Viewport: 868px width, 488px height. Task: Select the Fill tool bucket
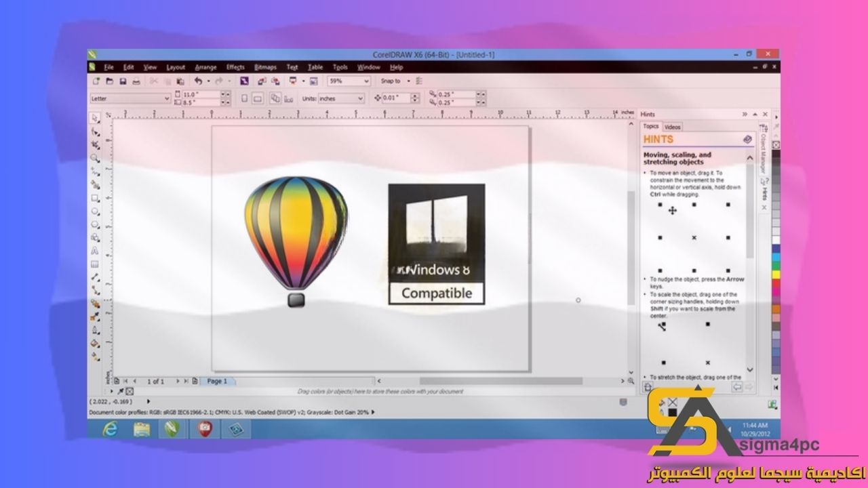coord(95,343)
